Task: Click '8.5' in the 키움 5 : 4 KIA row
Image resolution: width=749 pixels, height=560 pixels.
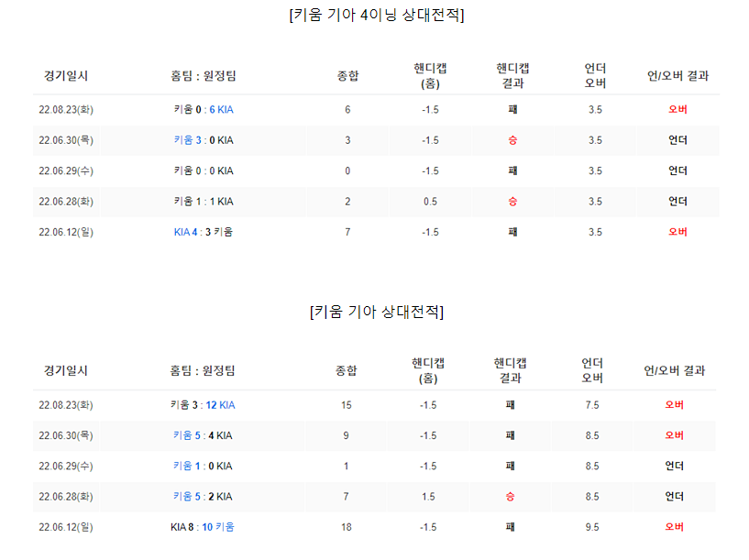Action: coord(592,435)
